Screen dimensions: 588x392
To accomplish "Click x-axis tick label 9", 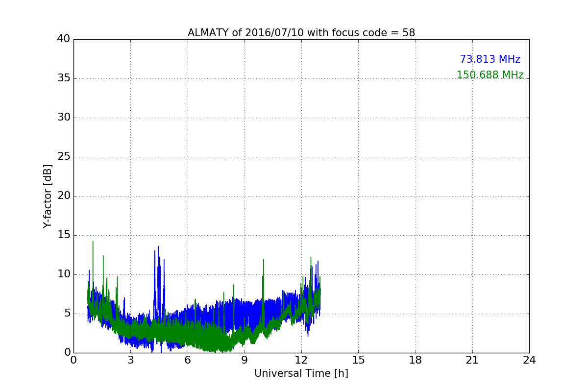I will click(x=245, y=360).
